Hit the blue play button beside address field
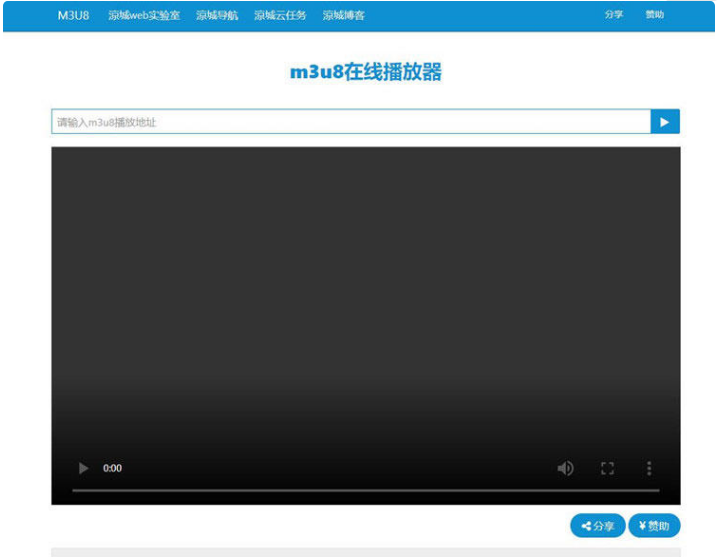 tap(665, 122)
